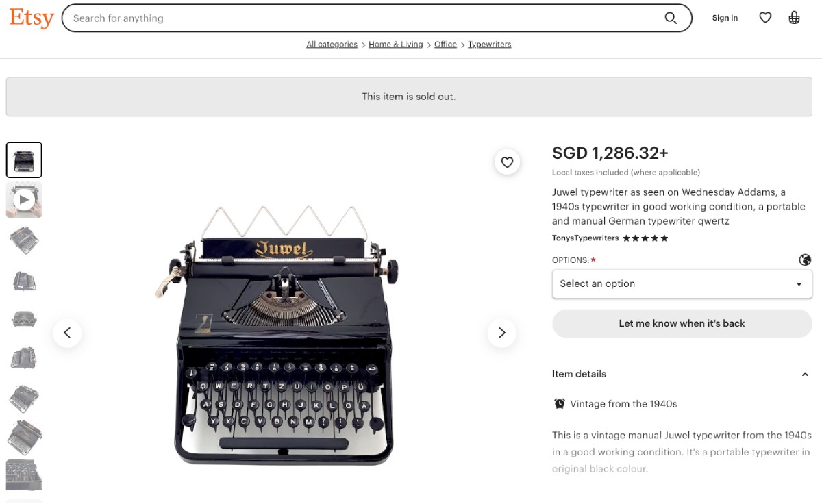The image size is (822, 504).
Task: Click the Etsy logo
Action: 32,18
